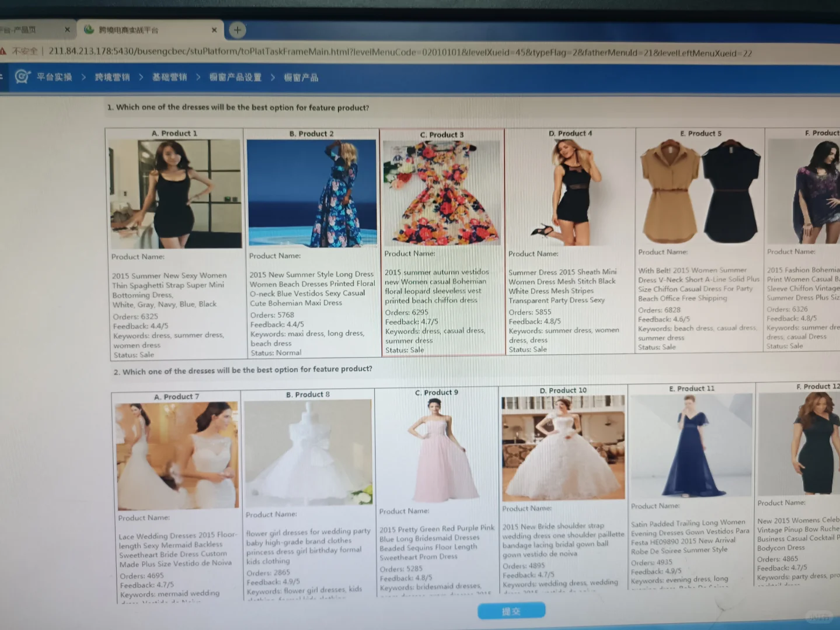The height and width of the screenshot is (630, 840).
Task: Pick the Product 6 bohemian dress image at right edge
Action: [804, 191]
